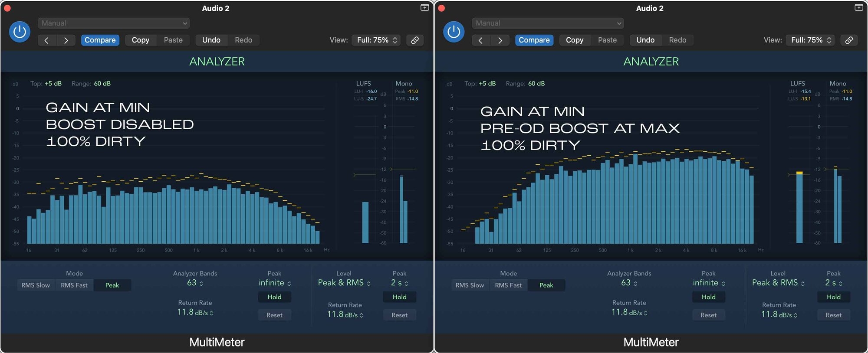Viewport: 868px width, 353px height.
Task: Click Copy in the left window
Action: [141, 40]
